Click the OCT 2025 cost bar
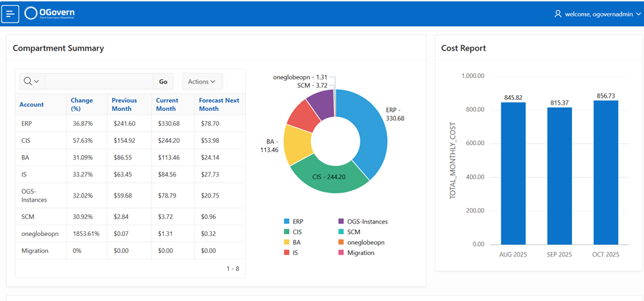The width and height of the screenshot is (644, 301). [606, 172]
